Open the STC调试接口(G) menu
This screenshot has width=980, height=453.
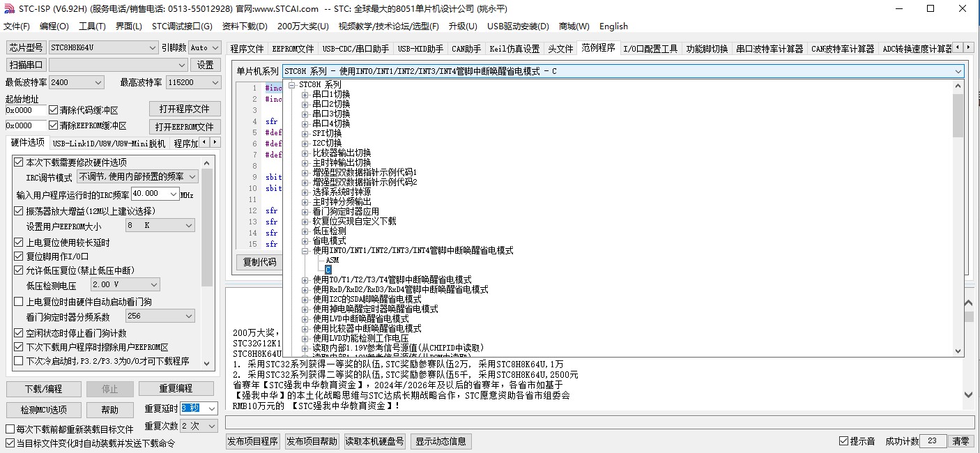[x=182, y=26]
